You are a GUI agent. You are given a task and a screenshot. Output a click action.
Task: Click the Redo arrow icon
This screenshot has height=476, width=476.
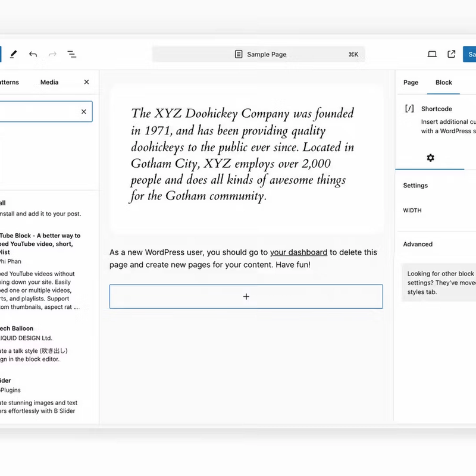52,54
